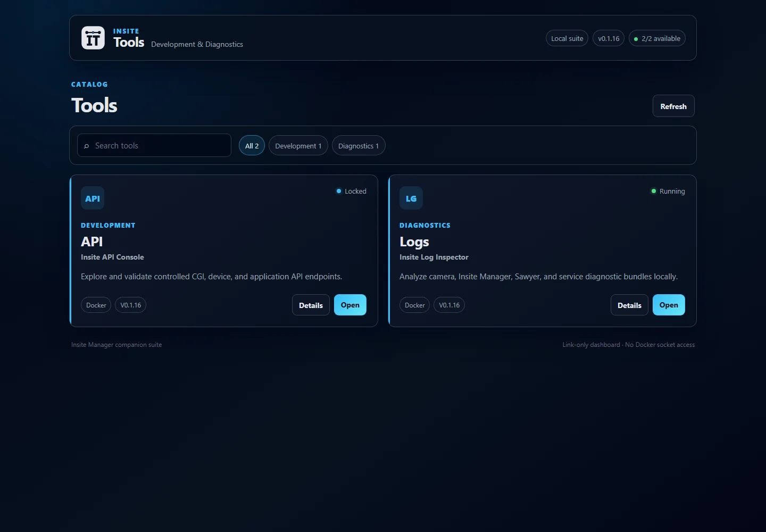Click the Docker tag on API card
Image resolution: width=766 pixels, height=532 pixels.
pos(96,305)
